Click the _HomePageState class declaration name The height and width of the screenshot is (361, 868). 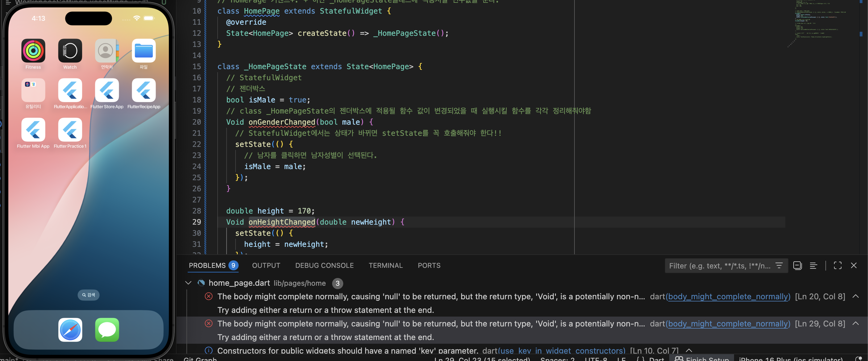tap(275, 66)
